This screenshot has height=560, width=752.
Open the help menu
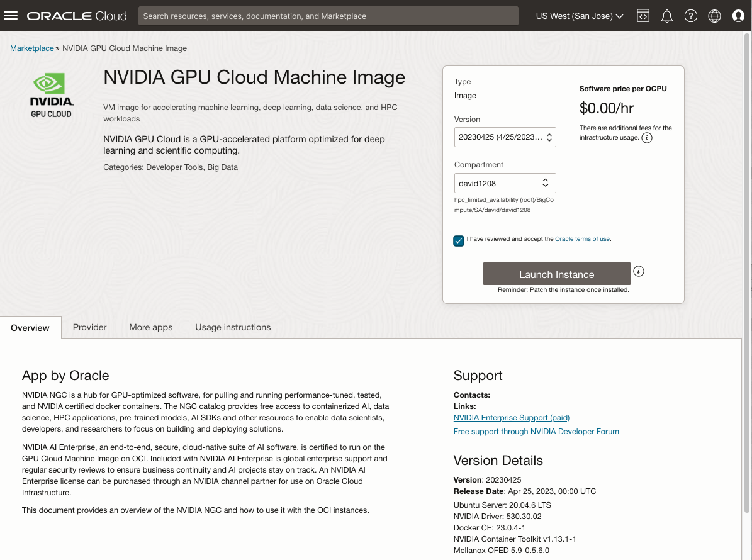(x=691, y=16)
